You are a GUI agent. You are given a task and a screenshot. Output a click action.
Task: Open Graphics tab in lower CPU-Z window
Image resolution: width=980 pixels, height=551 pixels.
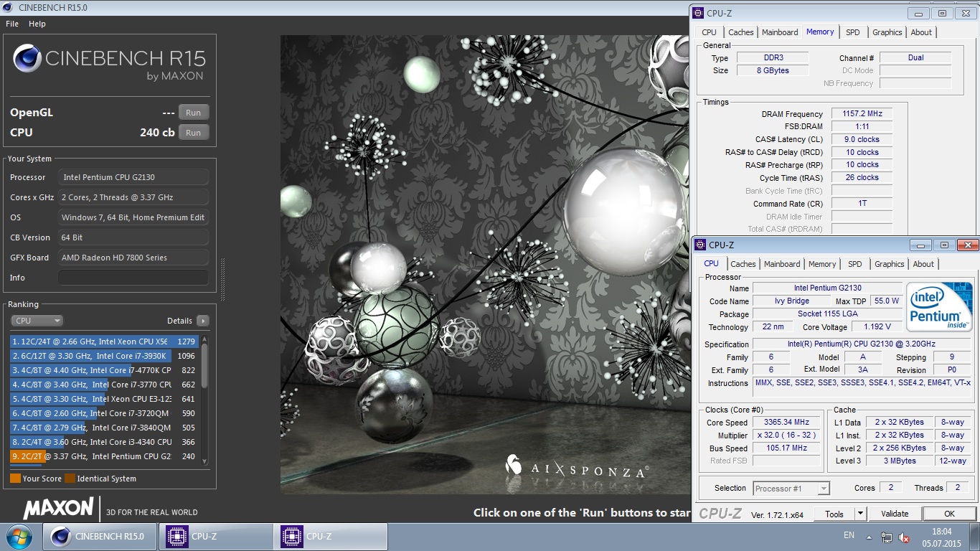pyautogui.click(x=889, y=264)
